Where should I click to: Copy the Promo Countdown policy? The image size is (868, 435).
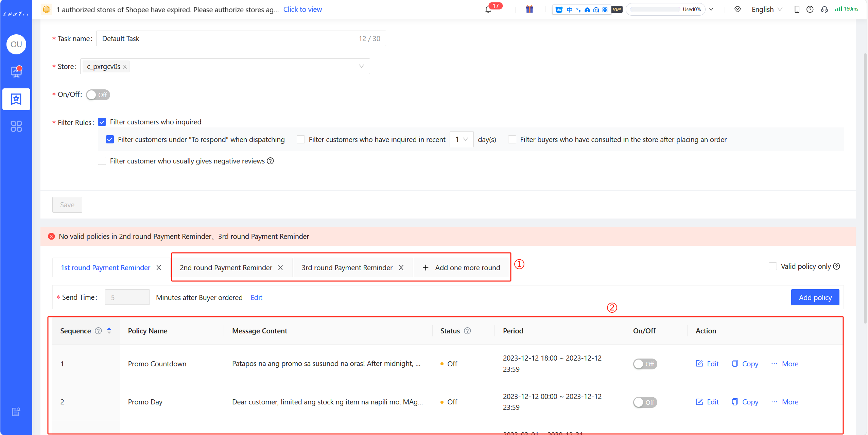click(745, 364)
